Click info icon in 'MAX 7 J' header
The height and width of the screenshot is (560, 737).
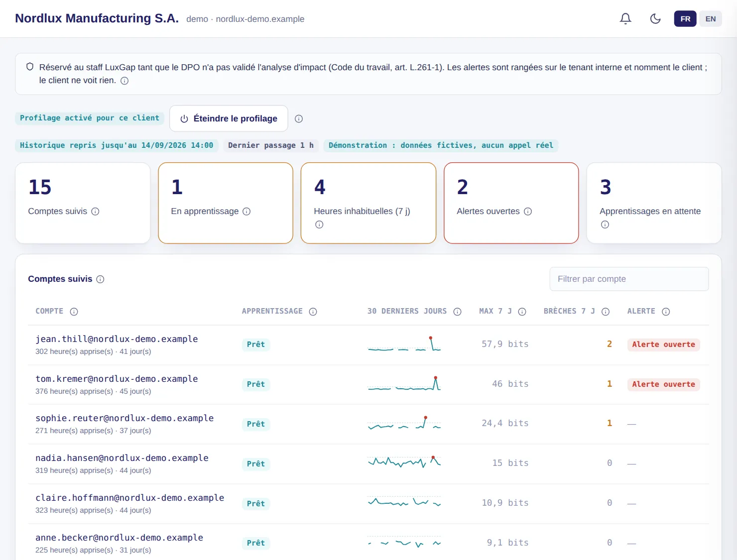pyautogui.click(x=522, y=312)
